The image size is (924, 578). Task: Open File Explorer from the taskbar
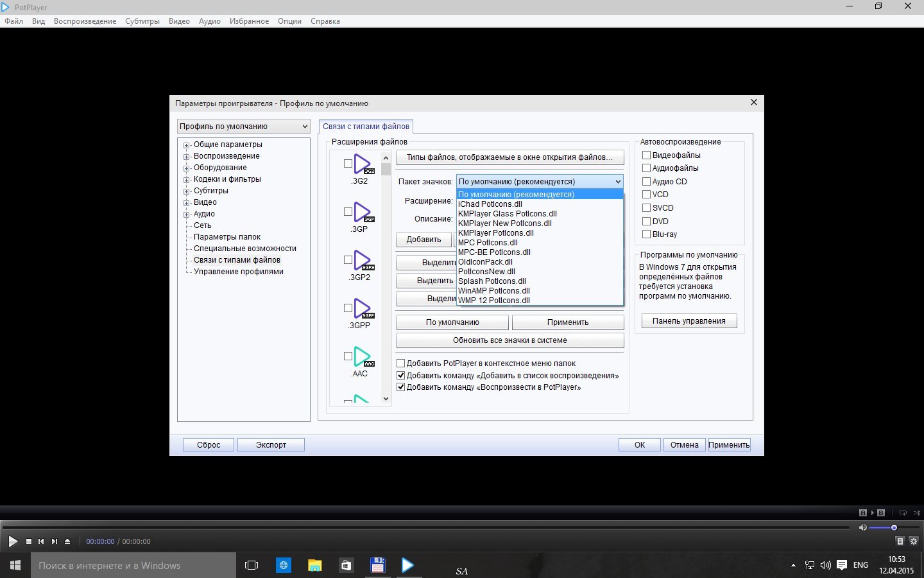(314, 565)
